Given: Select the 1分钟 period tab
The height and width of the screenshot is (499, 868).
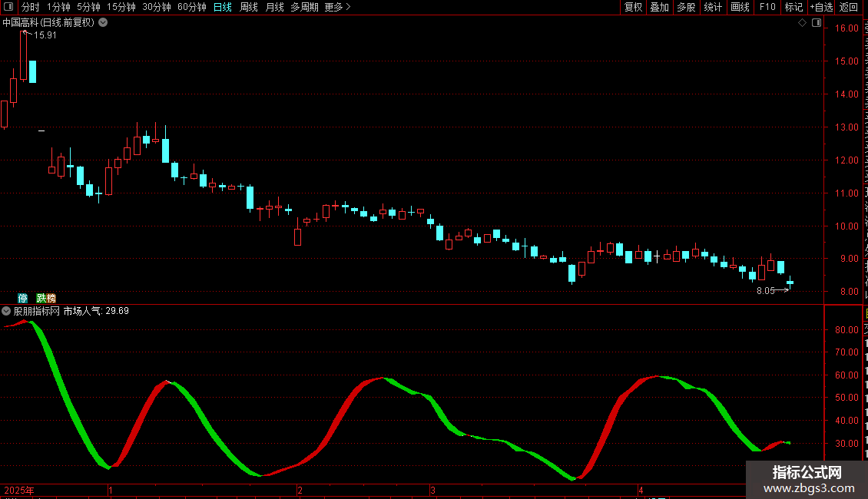Looking at the screenshot, I should pyautogui.click(x=58, y=7).
